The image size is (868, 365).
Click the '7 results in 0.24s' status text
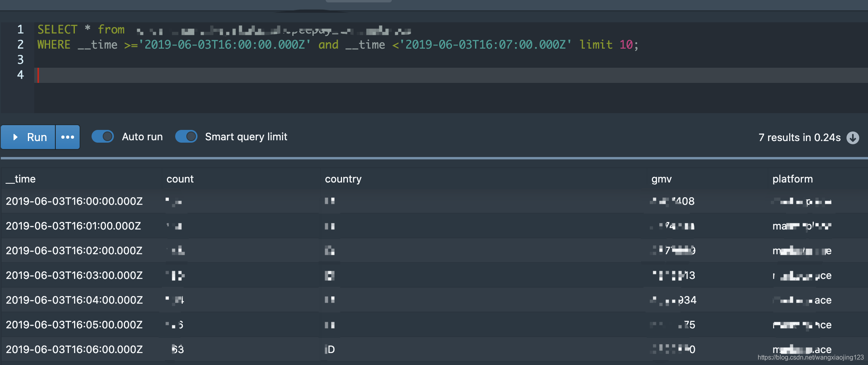pyautogui.click(x=800, y=137)
